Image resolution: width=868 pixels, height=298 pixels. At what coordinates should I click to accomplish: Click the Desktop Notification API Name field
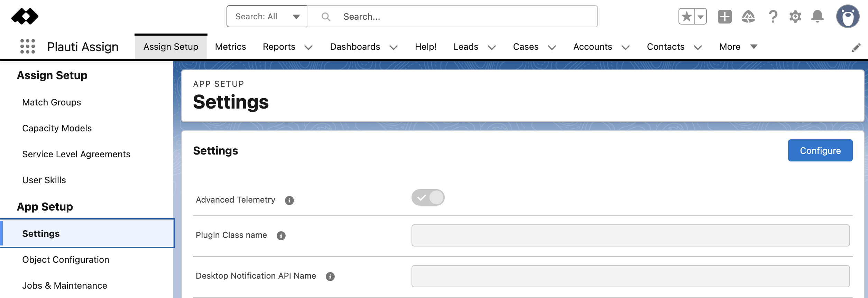click(x=630, y=276)
